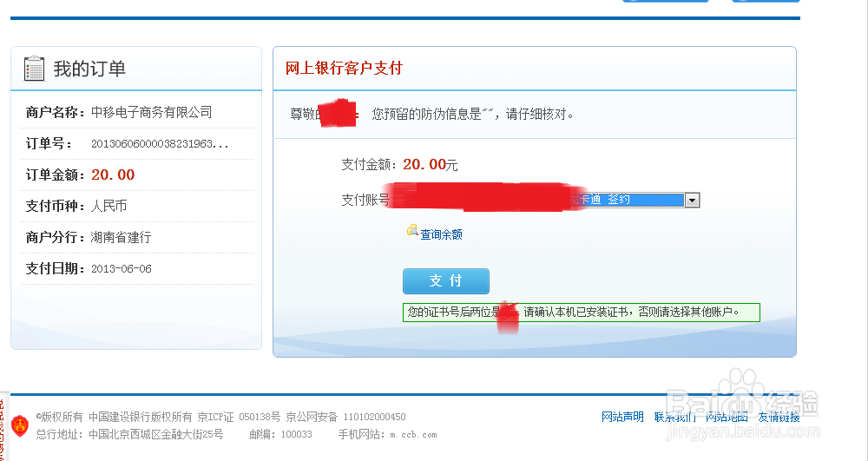This screenshot has height=461, width=868.
Task: Click the magnifier icon beside 查询余额
Action: (x=412, y=230)
